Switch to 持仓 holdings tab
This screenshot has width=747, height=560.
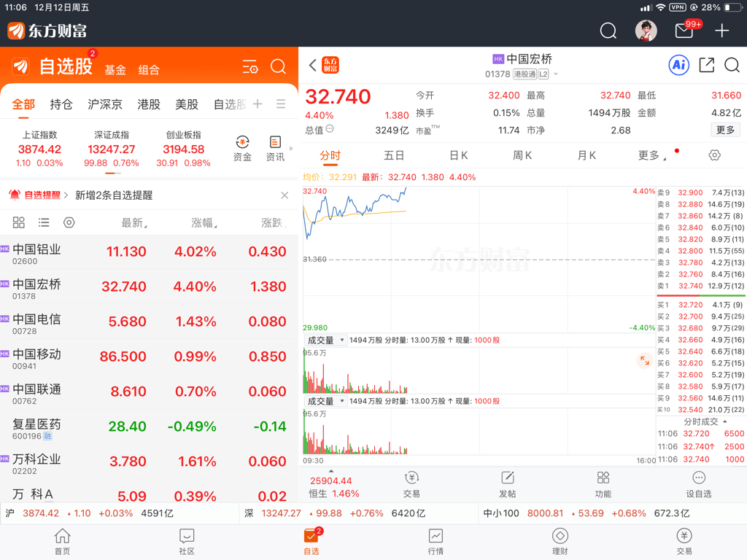point(61,104)
